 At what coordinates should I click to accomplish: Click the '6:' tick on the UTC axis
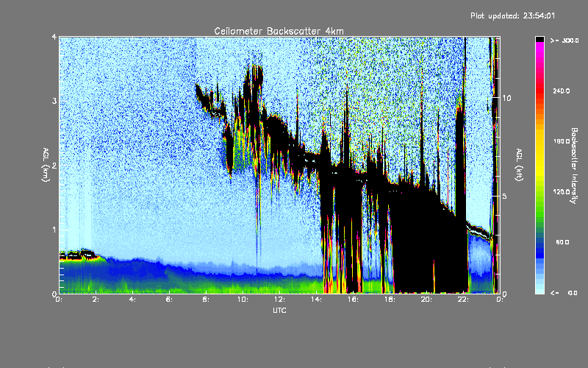coord(170,300)
